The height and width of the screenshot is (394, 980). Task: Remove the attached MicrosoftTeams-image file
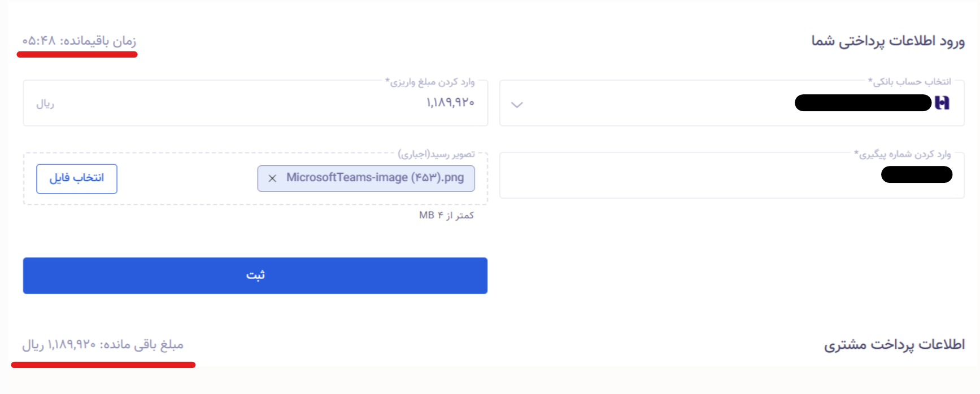[272, 178]
